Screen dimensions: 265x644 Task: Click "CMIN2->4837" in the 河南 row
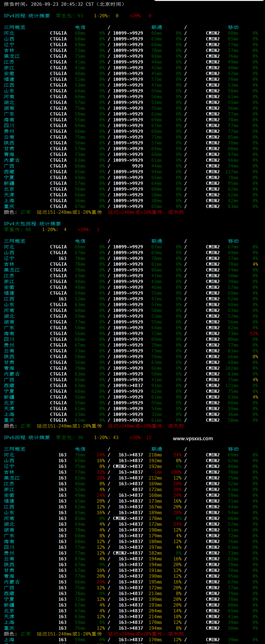tap(128, 518)
